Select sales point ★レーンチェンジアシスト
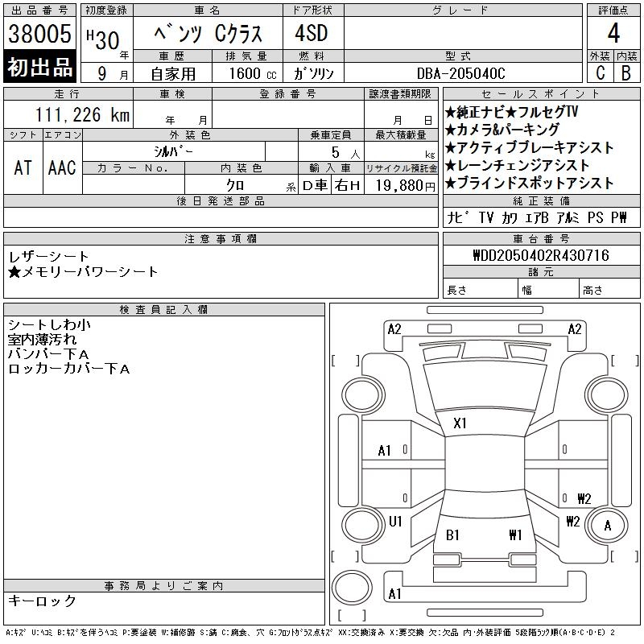This screenshot has width=644, height=644. coord(517,165)
